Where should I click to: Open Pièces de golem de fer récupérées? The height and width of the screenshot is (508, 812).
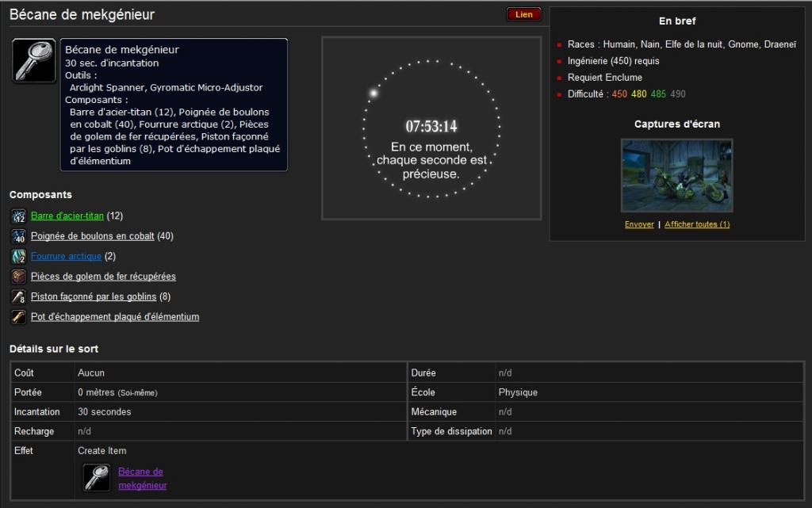coord(103,277)
